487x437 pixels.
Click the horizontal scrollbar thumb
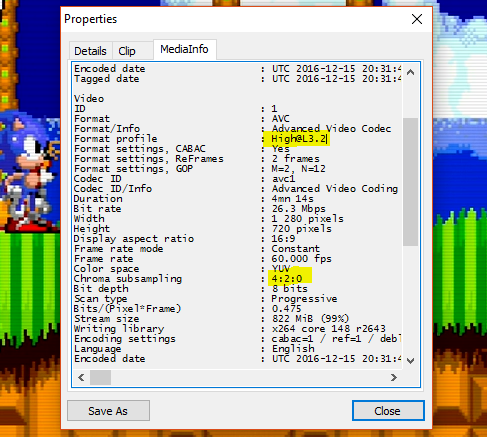pyautogui.click(x=100, y=377)
